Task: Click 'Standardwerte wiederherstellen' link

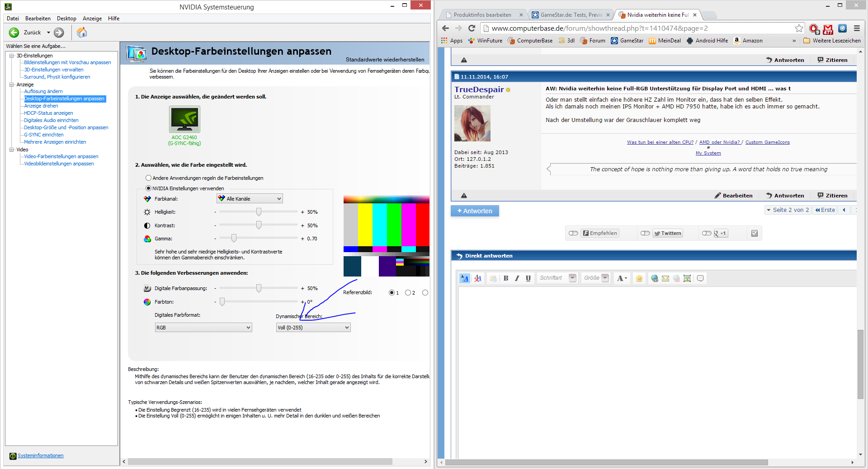Action: [x=385, y=60]
